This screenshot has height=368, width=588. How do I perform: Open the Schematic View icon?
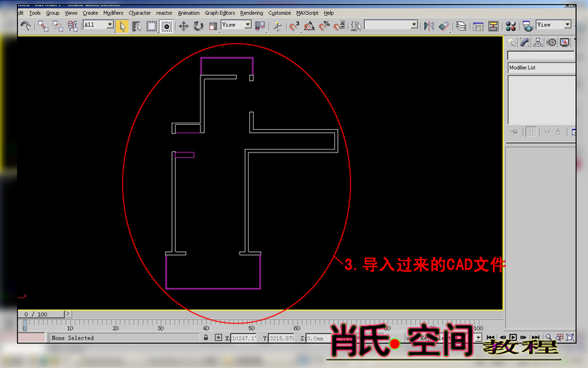click(493, 26)
